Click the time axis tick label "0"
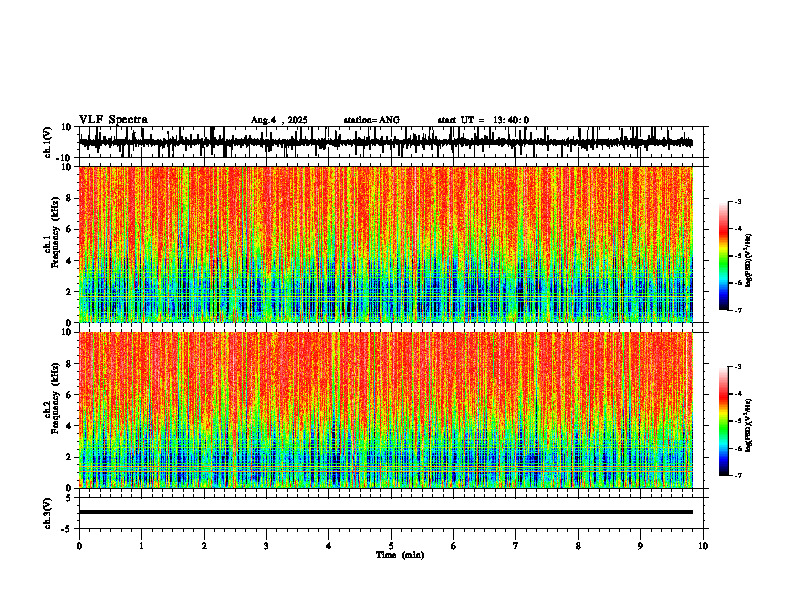 [x=79, y=546]
